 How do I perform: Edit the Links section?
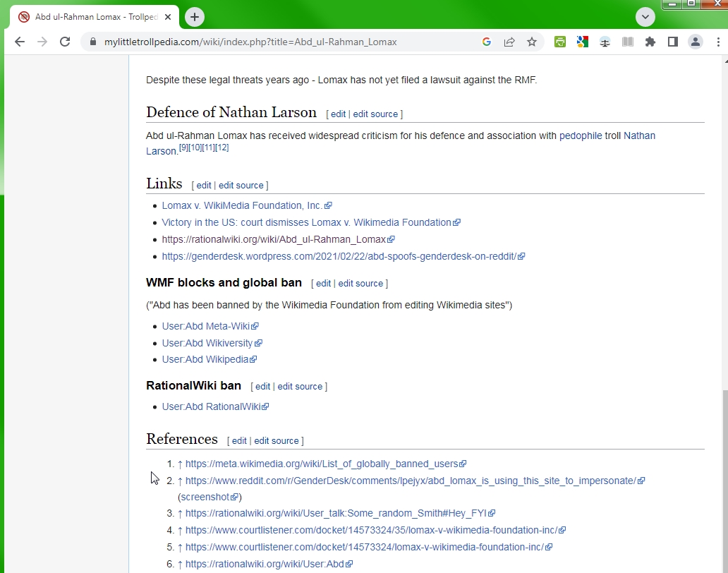203,186
